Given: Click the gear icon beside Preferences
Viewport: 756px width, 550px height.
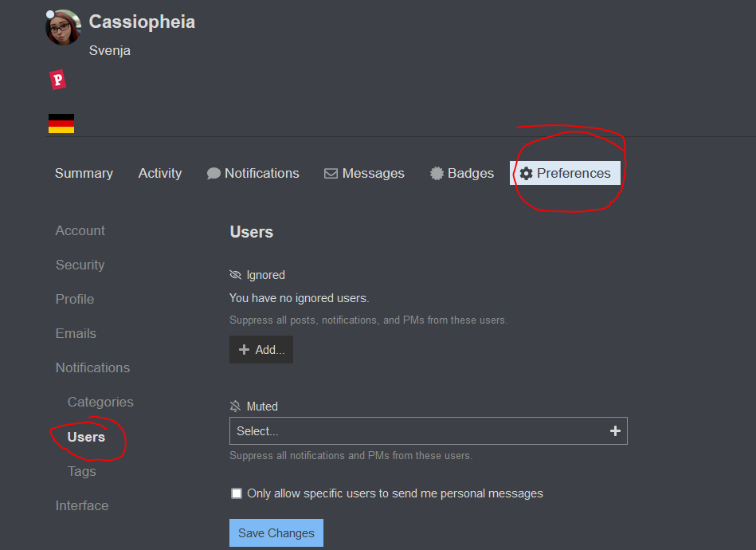Looking at the screenshot, I should point(526,174).
